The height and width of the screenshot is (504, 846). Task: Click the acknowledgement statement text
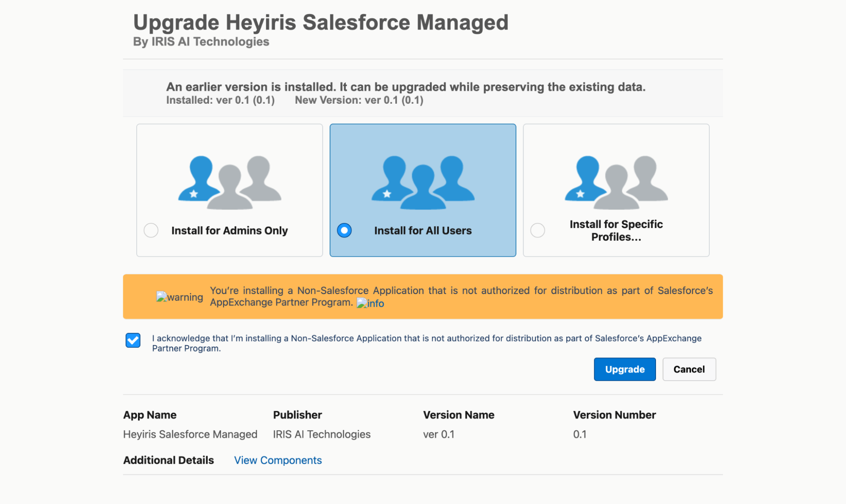[427, 343]
